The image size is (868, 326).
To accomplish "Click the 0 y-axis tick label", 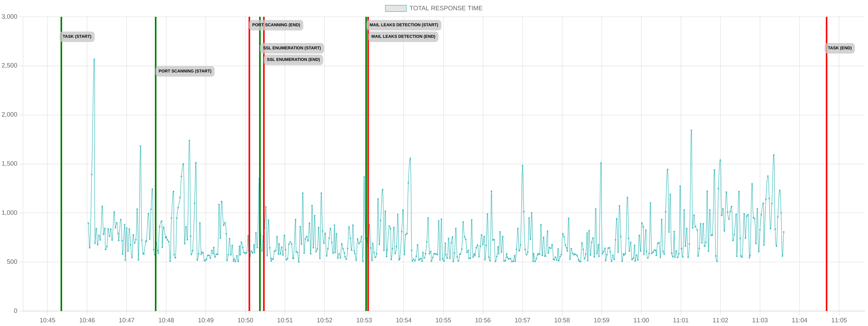I will (15, 311).
